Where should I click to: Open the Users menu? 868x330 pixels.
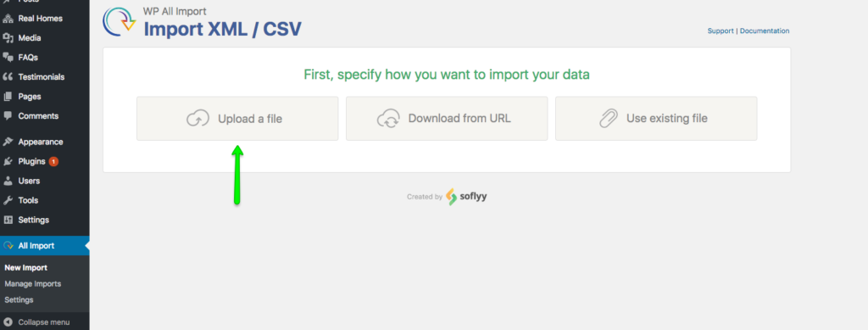click(29, 181)
